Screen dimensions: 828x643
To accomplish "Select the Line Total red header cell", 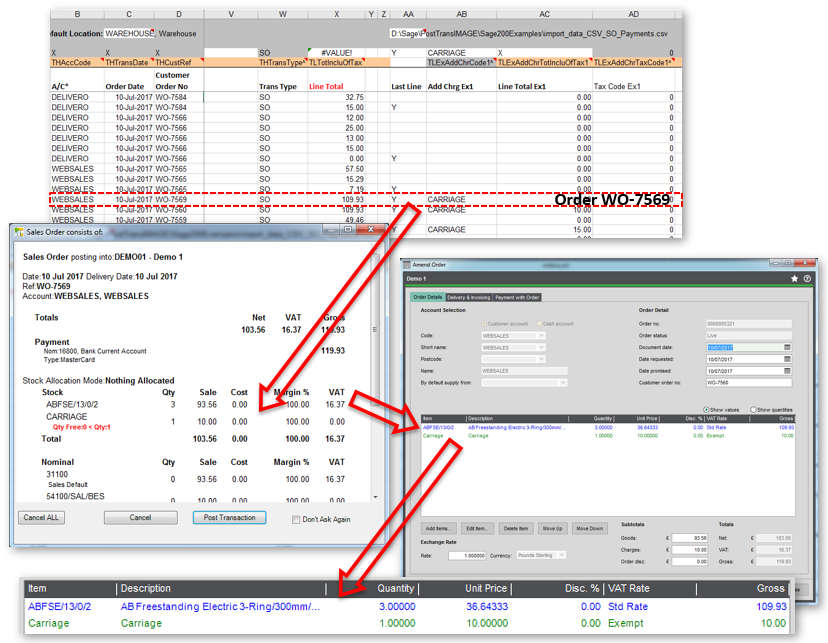I will pos(336,87).
